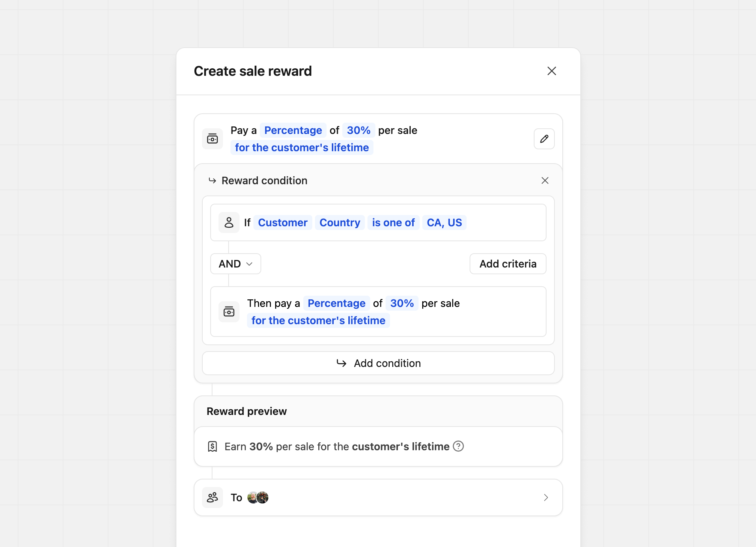756x547 pixels.
Task: Click the customer person icon in condition
Action: [229, 222]
